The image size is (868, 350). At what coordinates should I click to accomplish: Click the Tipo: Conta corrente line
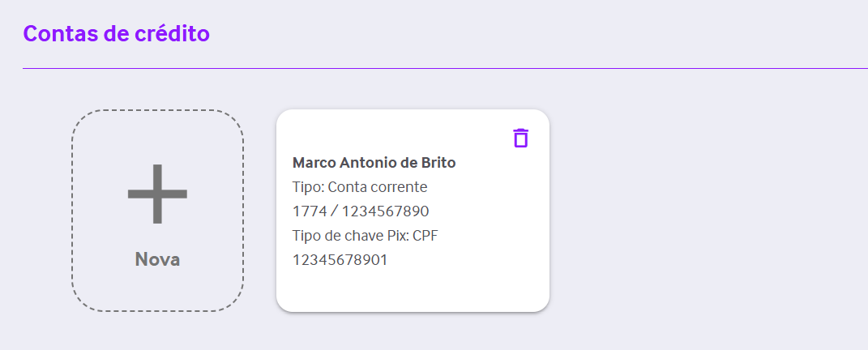pos(360,187)
